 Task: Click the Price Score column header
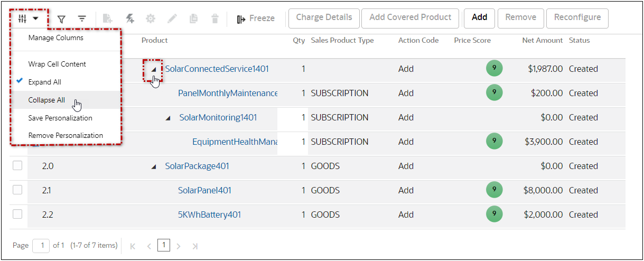click(x=472, y=40)
